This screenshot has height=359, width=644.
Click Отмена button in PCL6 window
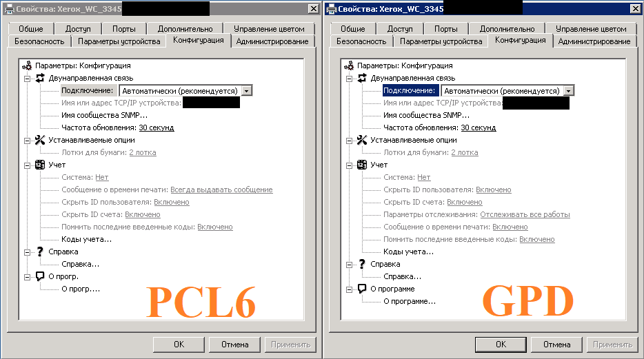tap(234, 345)
